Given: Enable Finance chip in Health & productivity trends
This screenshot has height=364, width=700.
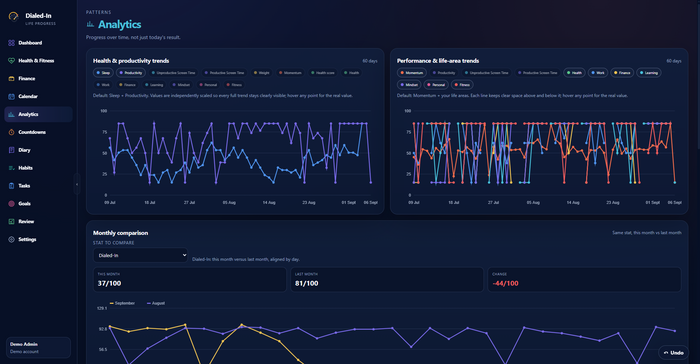Looking at the screenshot, I should click(x=127, y=85).
